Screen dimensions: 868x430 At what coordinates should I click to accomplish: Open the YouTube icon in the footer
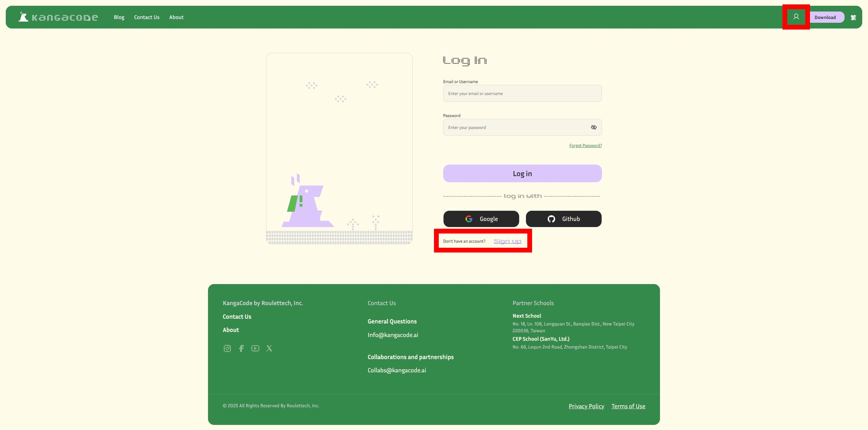pos(255,349)
